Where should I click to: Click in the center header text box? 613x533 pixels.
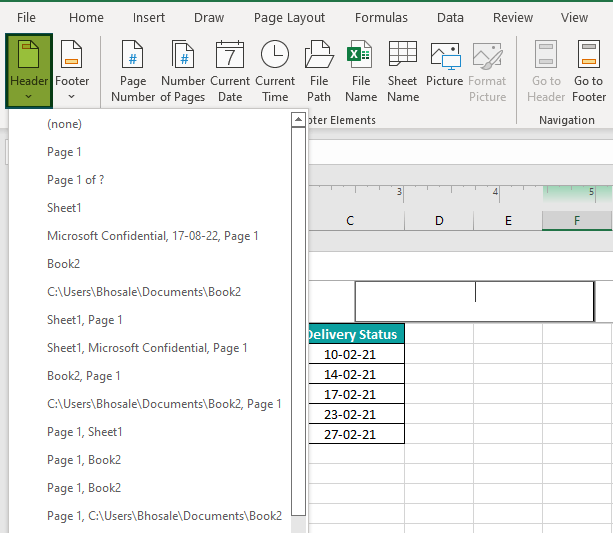(475, 301)
